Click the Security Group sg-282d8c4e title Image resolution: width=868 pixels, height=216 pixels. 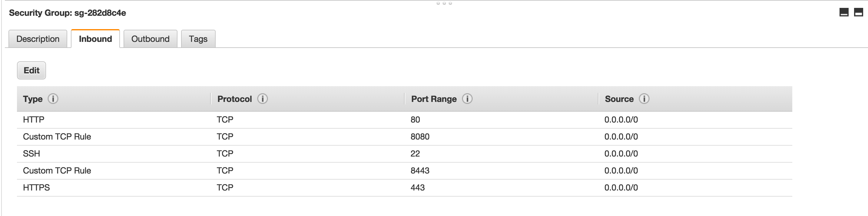point(68,13)
